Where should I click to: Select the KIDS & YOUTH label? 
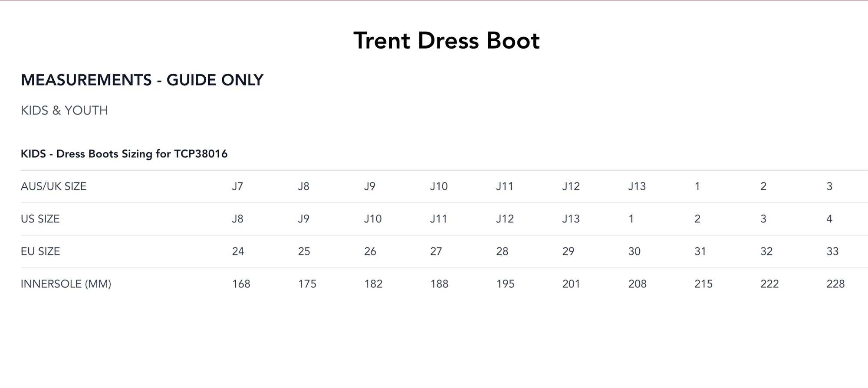tap(64, 111)
